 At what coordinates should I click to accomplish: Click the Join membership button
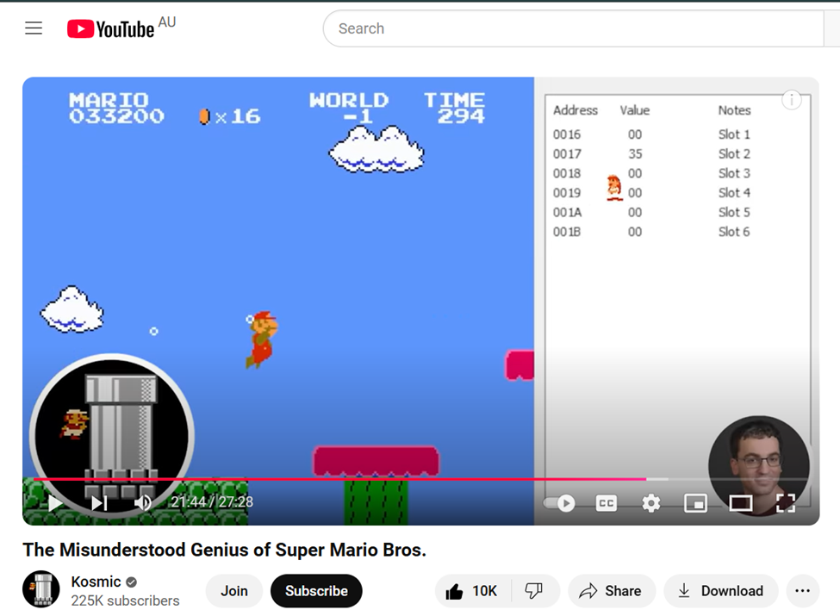(x=234, y=591)
